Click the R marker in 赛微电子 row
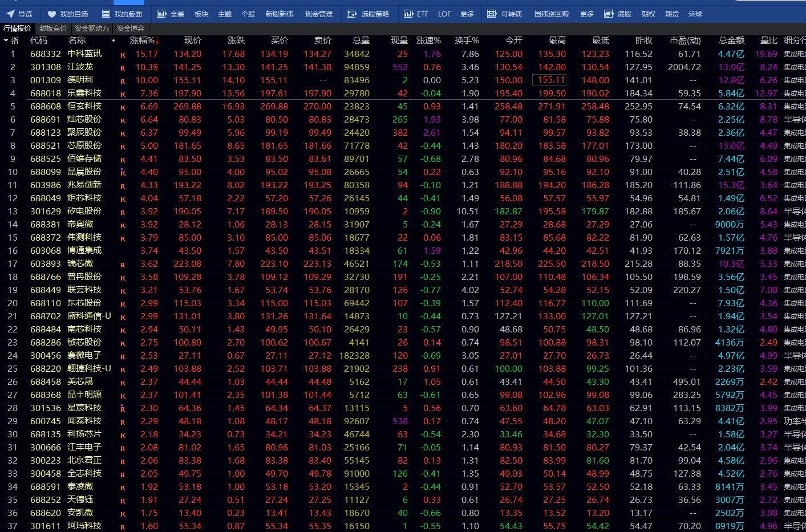The height and width of the screenshot is (532, 806). [123, 357]
